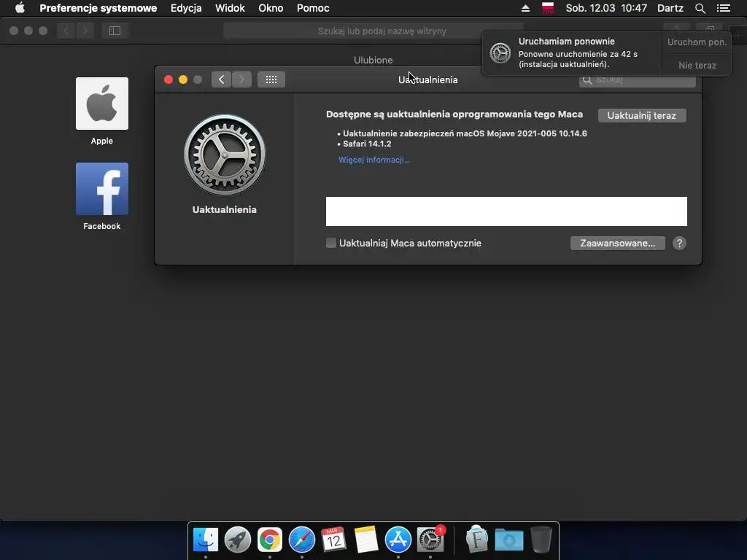Close the Uaktualnienia window with red button
Image resolution: width=747 pixels, height=560 pixels.
[169, 79]
